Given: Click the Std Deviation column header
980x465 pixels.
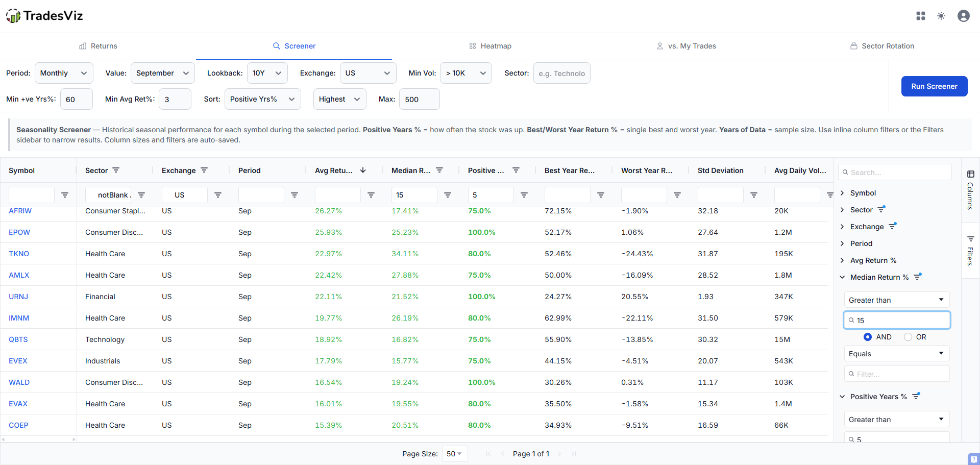Looking at the screenshot, I should pyautogui.click(x=720, y=170).
